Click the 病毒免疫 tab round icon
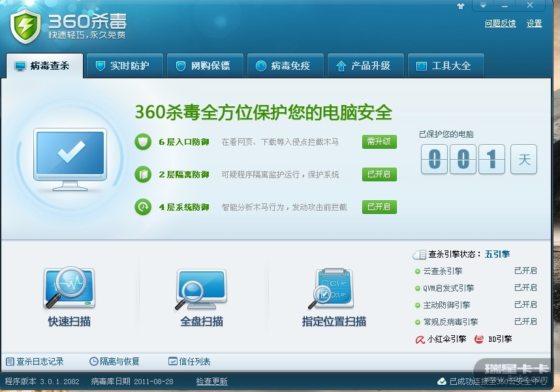This screenshot has height=392, width=560. (261, 66)
